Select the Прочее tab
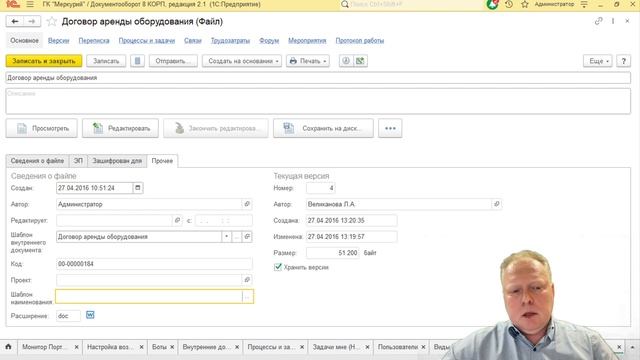The image size is (640, 360). pos(162,161)
